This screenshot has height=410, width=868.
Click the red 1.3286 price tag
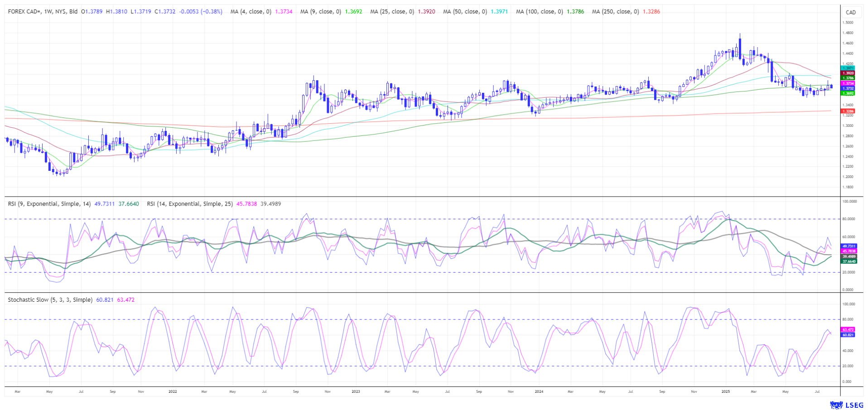tap(848, 111)
